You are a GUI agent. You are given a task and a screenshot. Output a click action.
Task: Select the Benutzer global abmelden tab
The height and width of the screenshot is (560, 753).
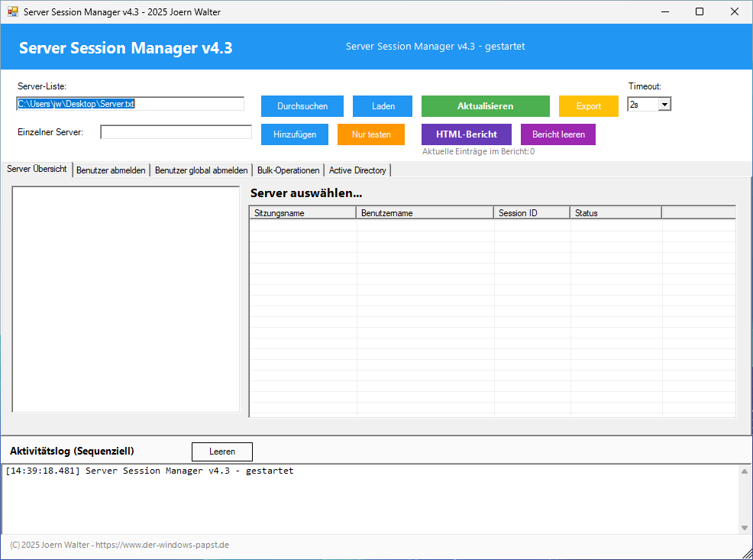click(x=201, y=170)
